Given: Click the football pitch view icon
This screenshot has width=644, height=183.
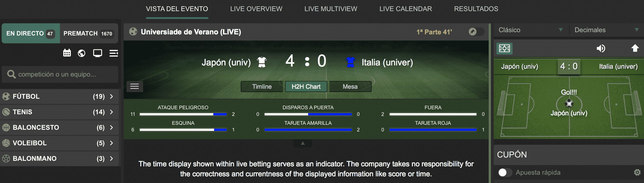Looking at the screenshot, I should [504, 49].
